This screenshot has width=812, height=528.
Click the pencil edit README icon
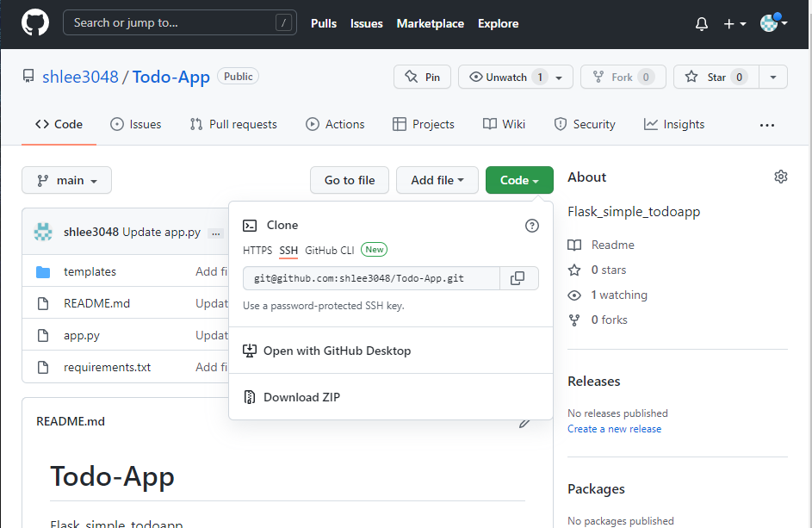coord(524,423)
